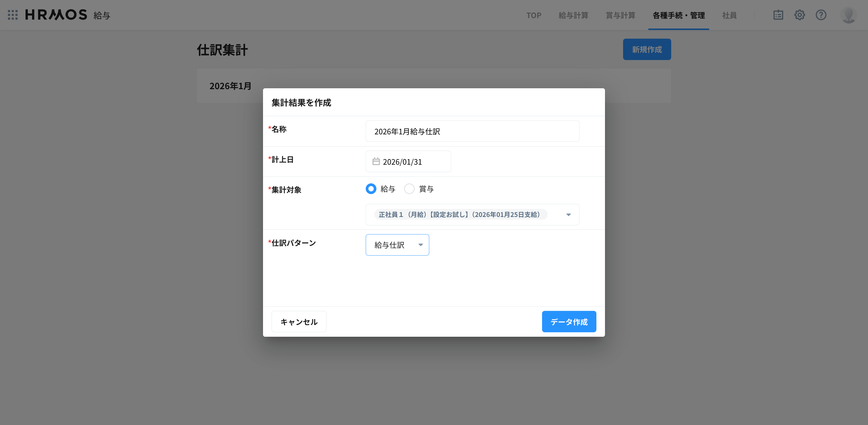Open the settings gear icon
Screen dimensions: 868x425
(x=800, y=15)
